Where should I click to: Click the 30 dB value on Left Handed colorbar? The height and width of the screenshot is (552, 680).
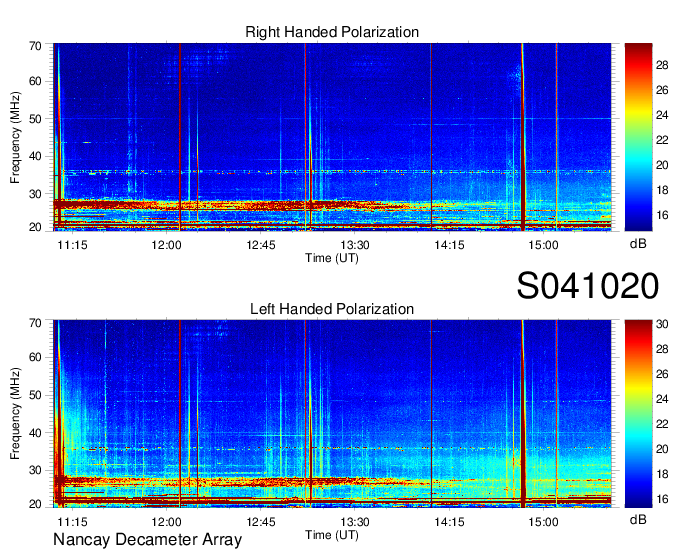[x=662, y=324]
